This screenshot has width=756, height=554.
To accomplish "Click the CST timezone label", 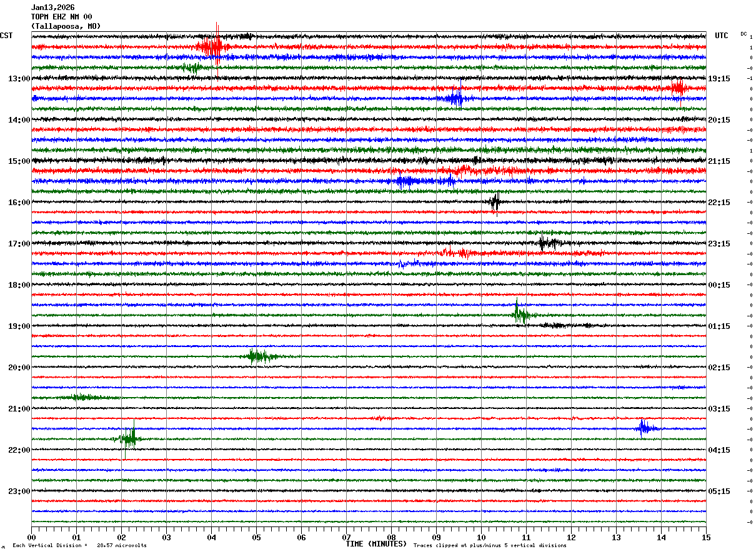I will coord(6,36).
